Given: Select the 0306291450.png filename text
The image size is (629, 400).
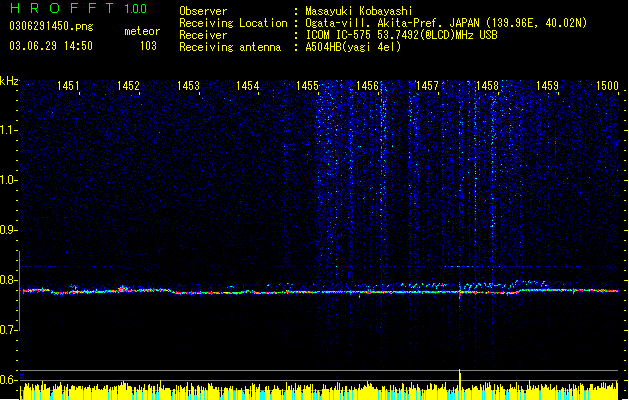Looking at the screenshot, I should (x=51, y=26).
